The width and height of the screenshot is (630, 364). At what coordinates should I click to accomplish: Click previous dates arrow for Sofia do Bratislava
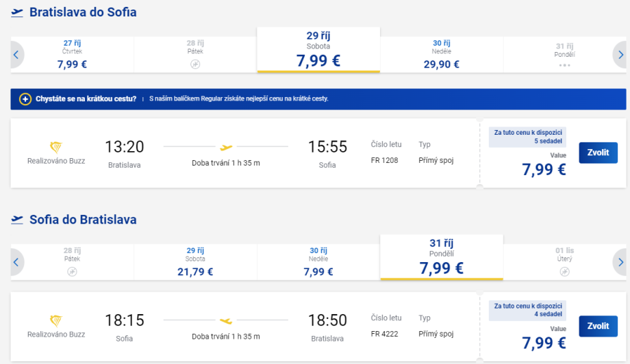pyautogui.click(x=16, y=261)
